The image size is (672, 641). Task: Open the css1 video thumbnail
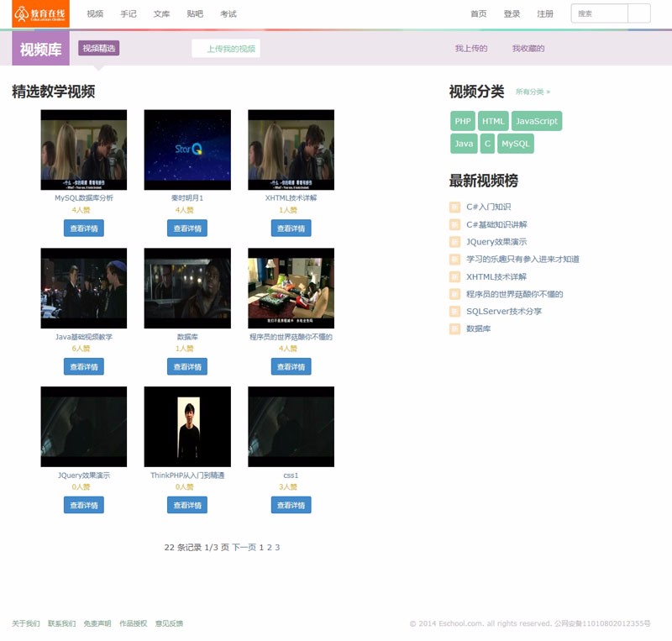point(291,427)
